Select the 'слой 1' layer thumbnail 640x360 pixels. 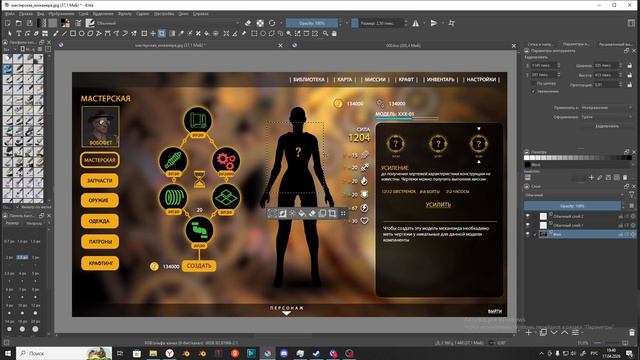pos(543,225)
